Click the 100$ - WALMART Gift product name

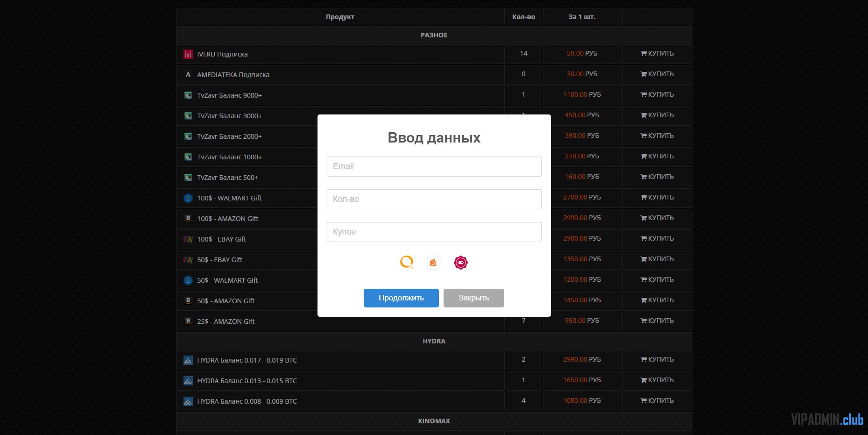coord(229,198)
